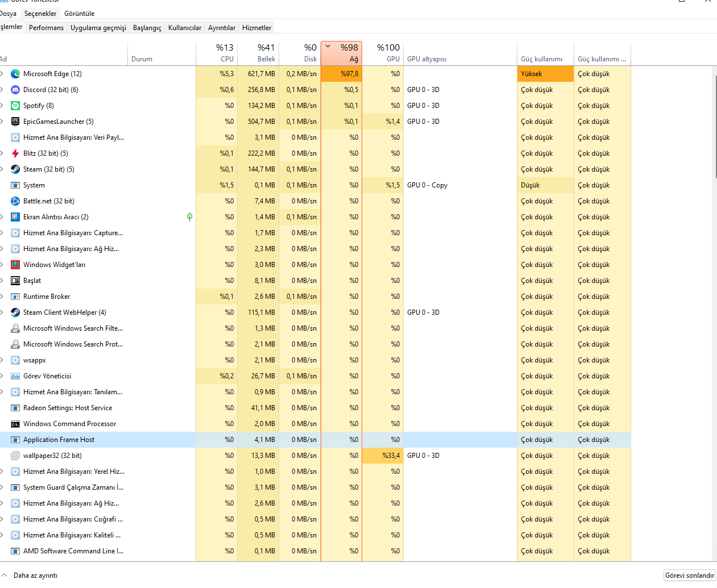Image resolution: width=717 pixels, height=588 pixels.
Task: Switch to the Performans tab
Action: (x=46, y=27)
